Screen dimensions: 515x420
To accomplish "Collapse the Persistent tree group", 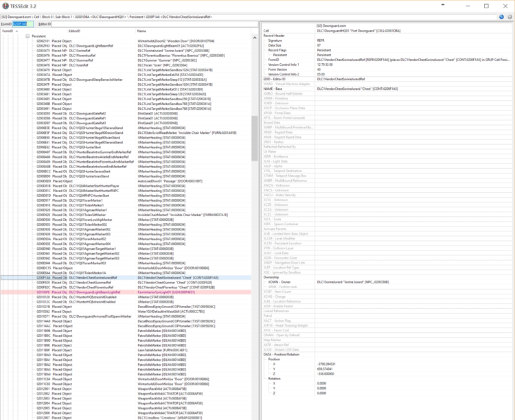I will [x=27, y=36].
